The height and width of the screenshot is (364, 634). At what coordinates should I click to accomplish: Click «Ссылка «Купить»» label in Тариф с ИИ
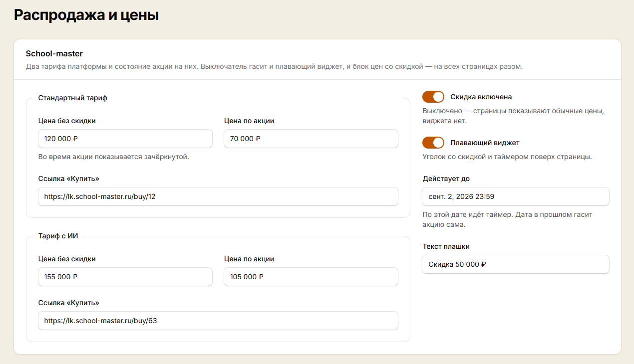pos(69,303)
